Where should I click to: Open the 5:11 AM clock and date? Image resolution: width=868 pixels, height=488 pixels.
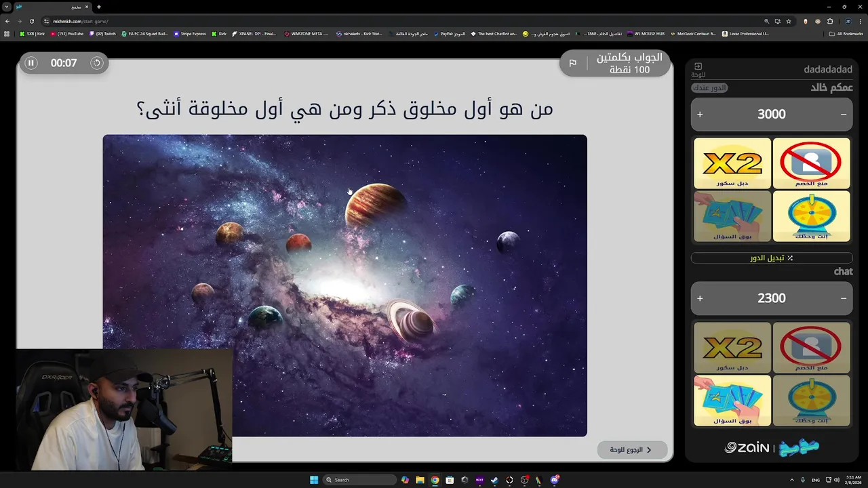[x=853, y=480]
